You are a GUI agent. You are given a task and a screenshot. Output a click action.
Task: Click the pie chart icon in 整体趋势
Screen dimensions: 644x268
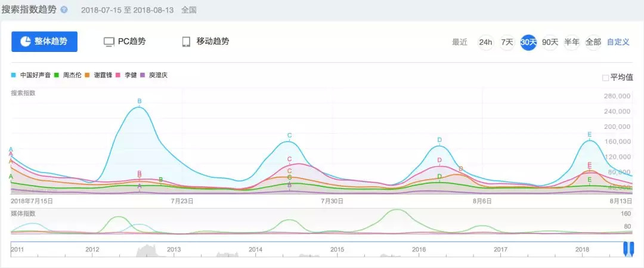pos(26,42)
